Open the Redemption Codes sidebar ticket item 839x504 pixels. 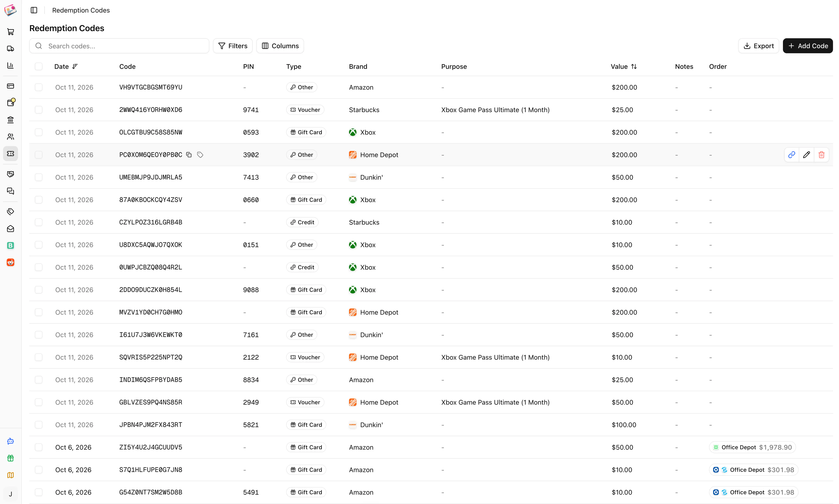10,154
